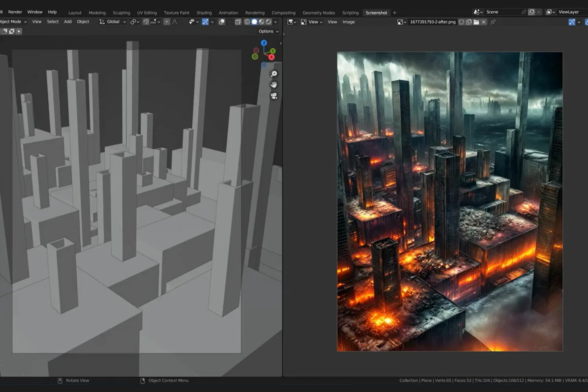Click the image name field 1677391793-2-after.png
The width and height of the screenshot is (588, 392).
click(432, 22)
